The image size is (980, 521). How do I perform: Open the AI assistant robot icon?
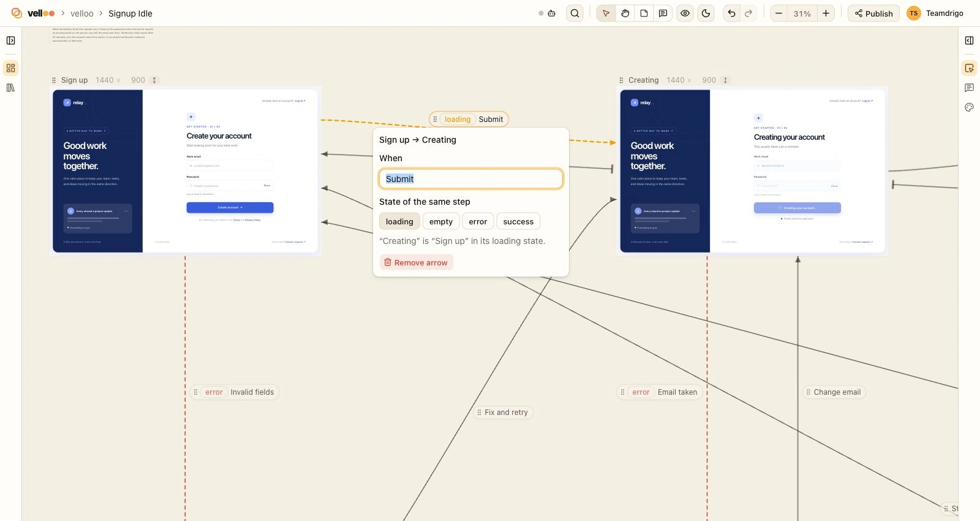(x=551, y=13)
